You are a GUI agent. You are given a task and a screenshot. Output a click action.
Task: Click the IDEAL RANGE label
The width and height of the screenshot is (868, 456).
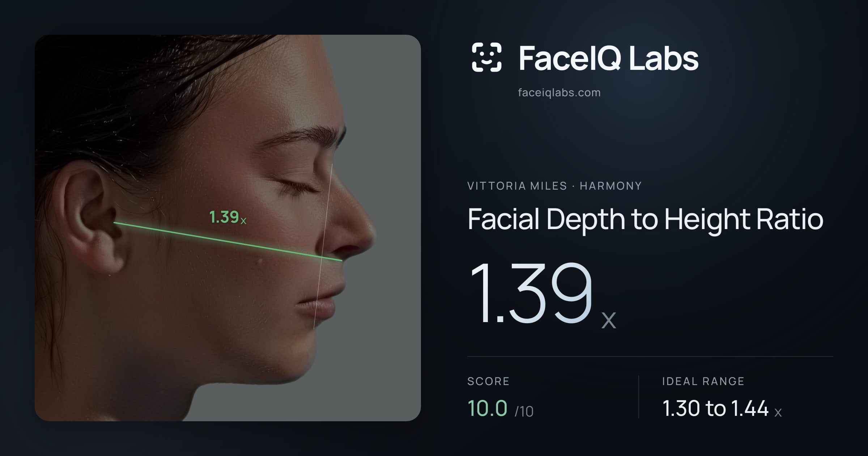click(x=703, y=381)
